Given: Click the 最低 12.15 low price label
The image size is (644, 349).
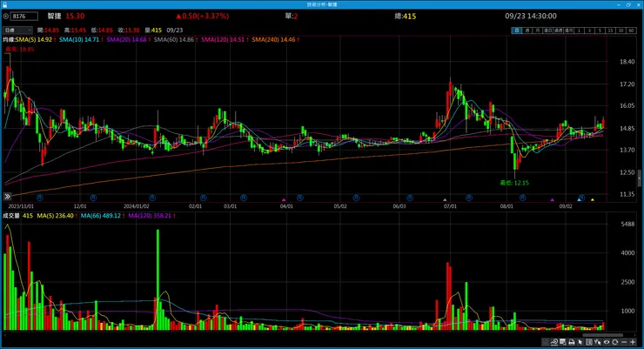Looking at the screenshot, I should pyautogui.click(x=514, y=183).
